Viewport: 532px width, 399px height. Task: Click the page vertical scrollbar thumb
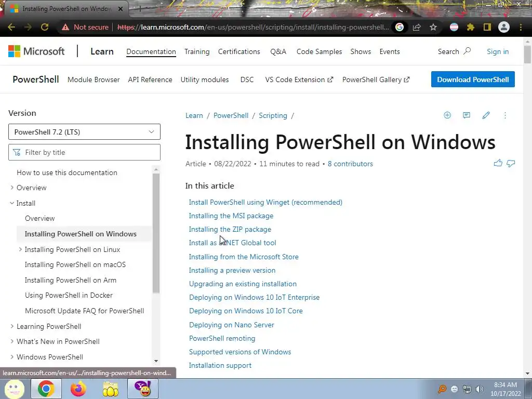(x=527, y=54)
